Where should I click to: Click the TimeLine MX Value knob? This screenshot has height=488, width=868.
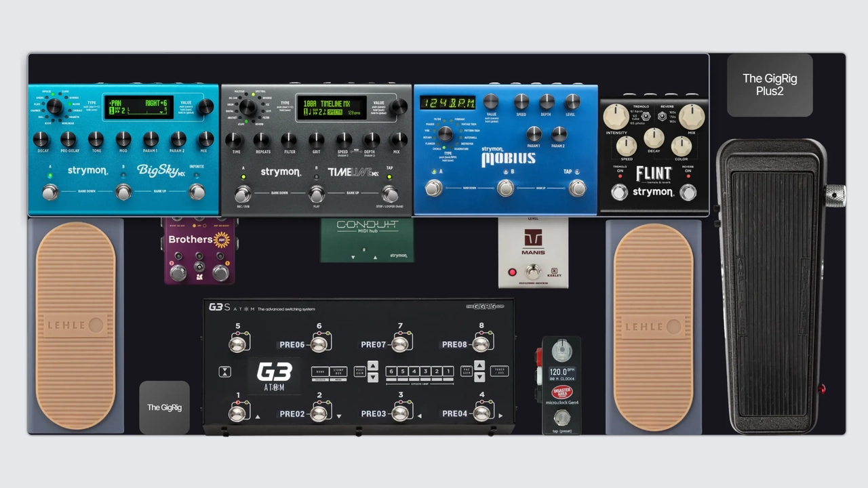pos(399,106)
